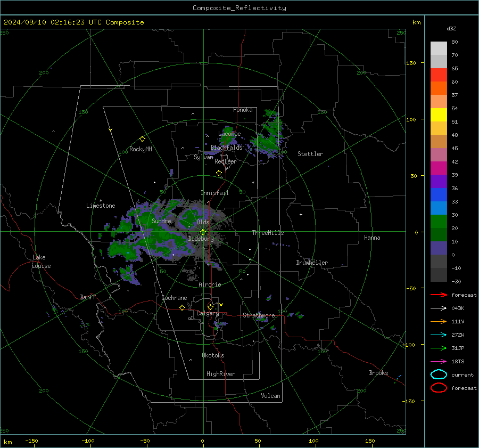Click the white plus marker west of Hanna
This screenshot has height=448, width=479.
coord(301,214)
